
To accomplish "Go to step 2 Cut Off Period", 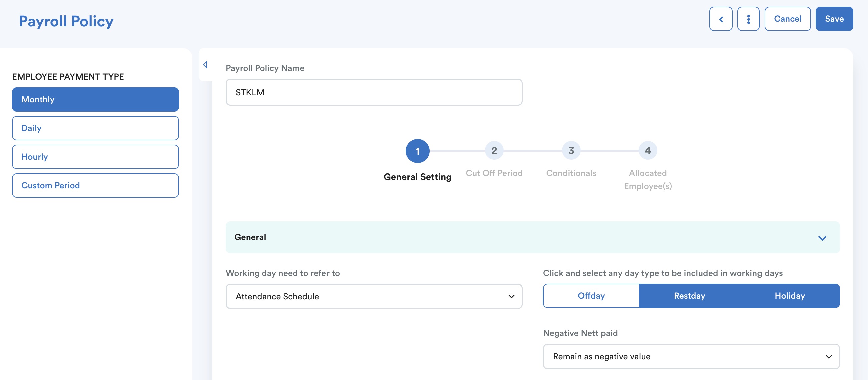I will click(x=494, y=150).
